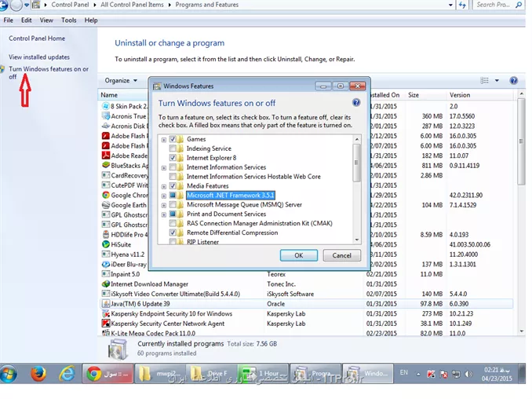The image size is (532, 399).
Task: Click program list scrollbar thumb
Action: 521,141
